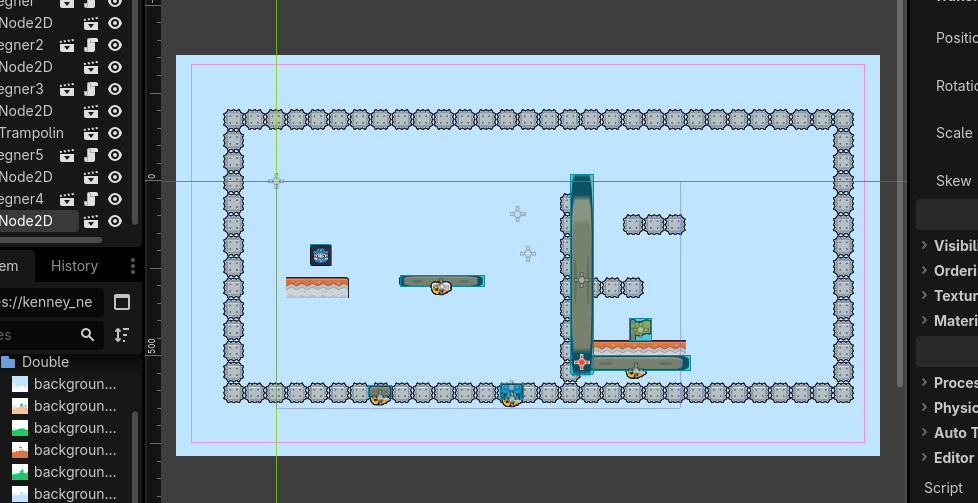Focus the file filter search field
The width and height of the screenshot is (978, 503).
tap(51, 335)
